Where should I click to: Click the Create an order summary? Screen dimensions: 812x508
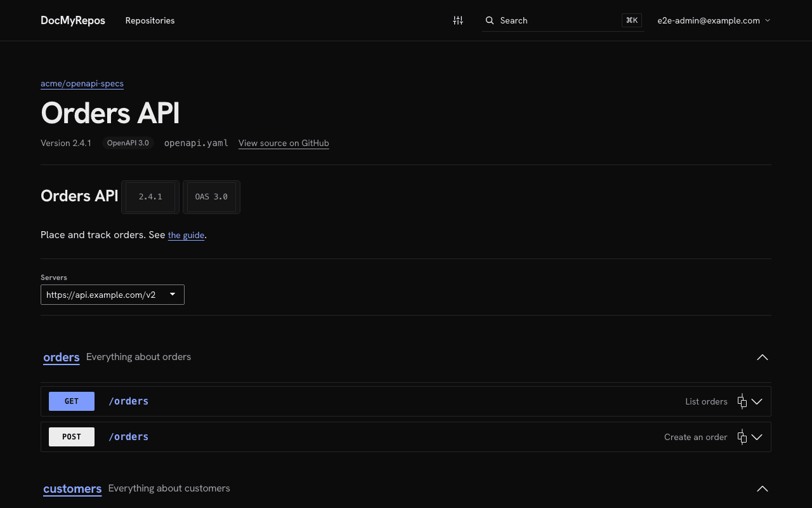pos(695,437)
